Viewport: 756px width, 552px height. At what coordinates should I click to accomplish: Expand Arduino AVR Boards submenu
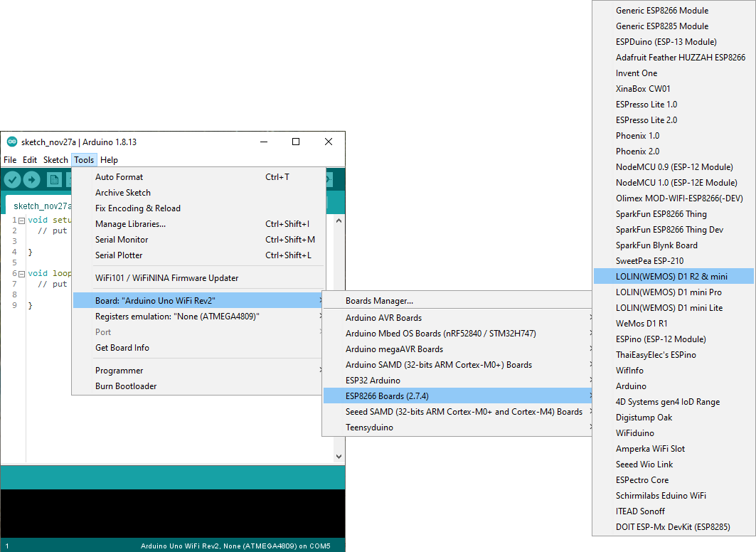[457, 318]
